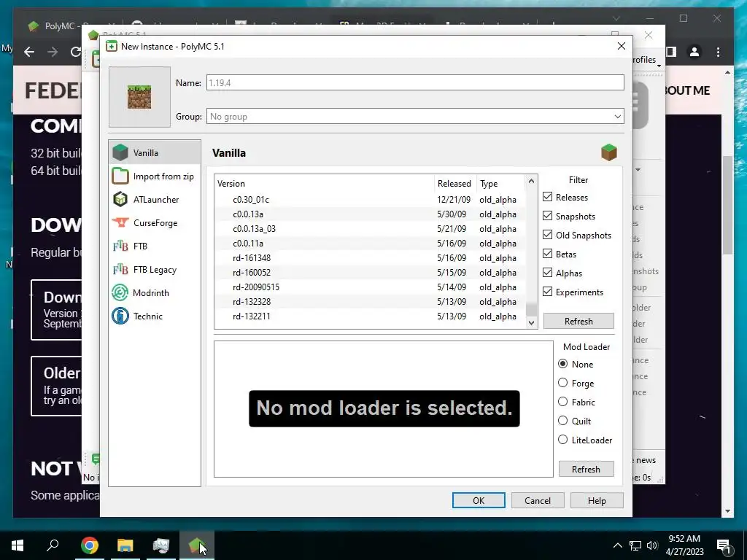Select the None mod loader option
Screen dimensions: 747x560
tap(563, 364)
